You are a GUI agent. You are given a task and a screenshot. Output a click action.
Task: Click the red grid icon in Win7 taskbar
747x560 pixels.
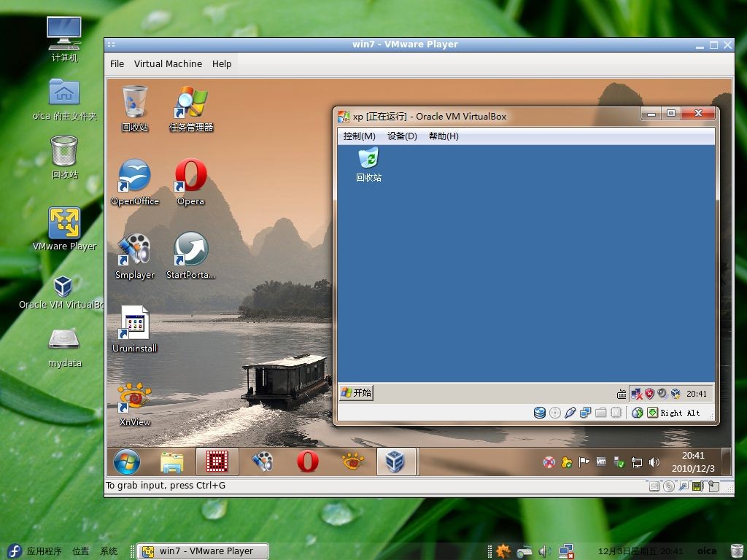[x=217, y=462]
